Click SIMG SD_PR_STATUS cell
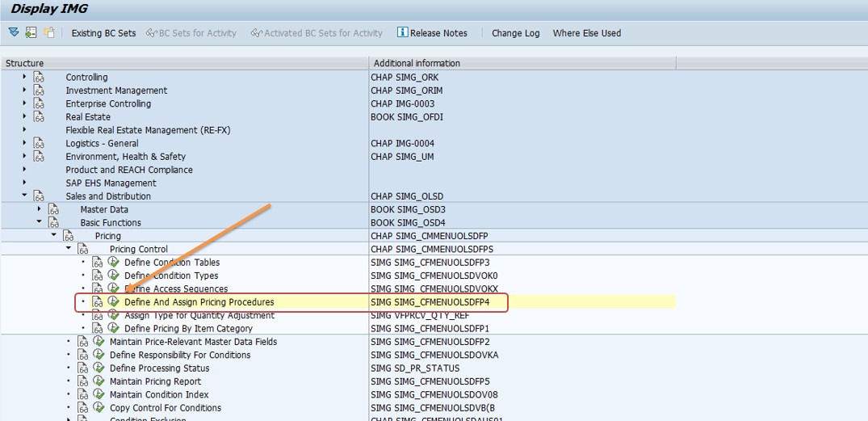 [x=415, y=368]
